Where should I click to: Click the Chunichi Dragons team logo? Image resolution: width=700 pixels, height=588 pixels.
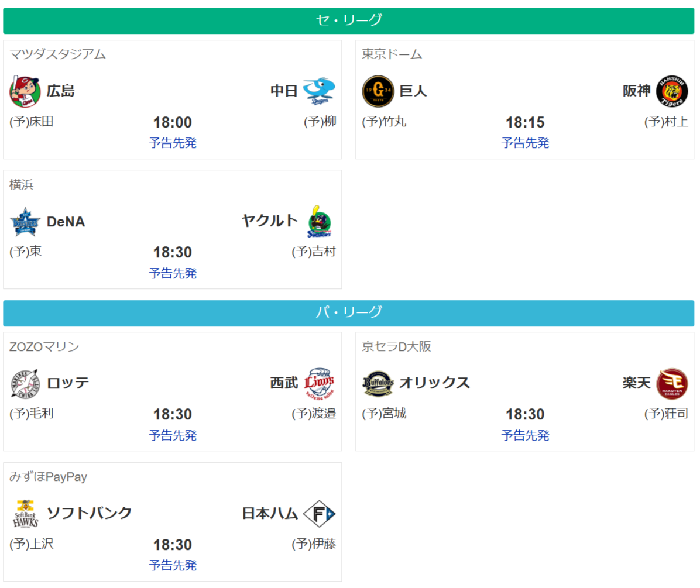pyautogui.click(x=320, y=91)
